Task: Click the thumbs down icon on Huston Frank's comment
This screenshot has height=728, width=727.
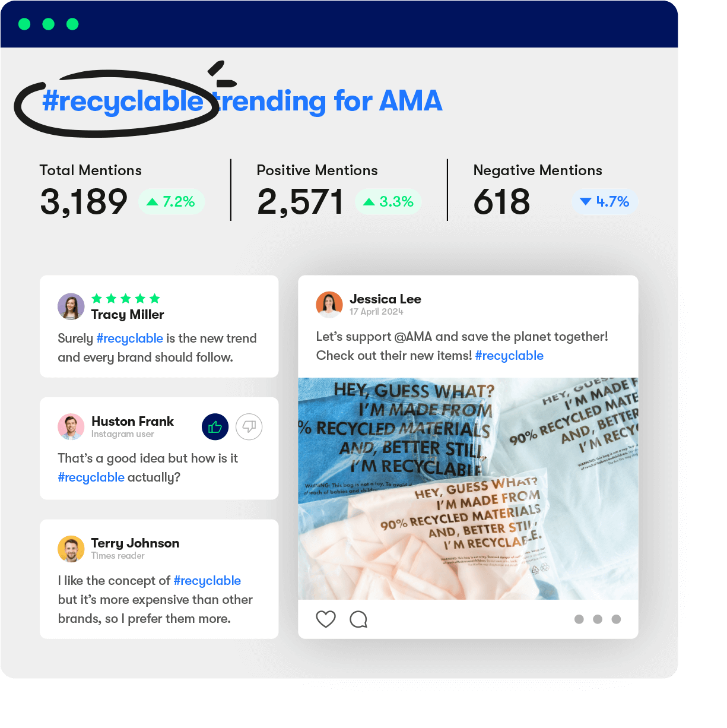Action: (x=249, y=427)
